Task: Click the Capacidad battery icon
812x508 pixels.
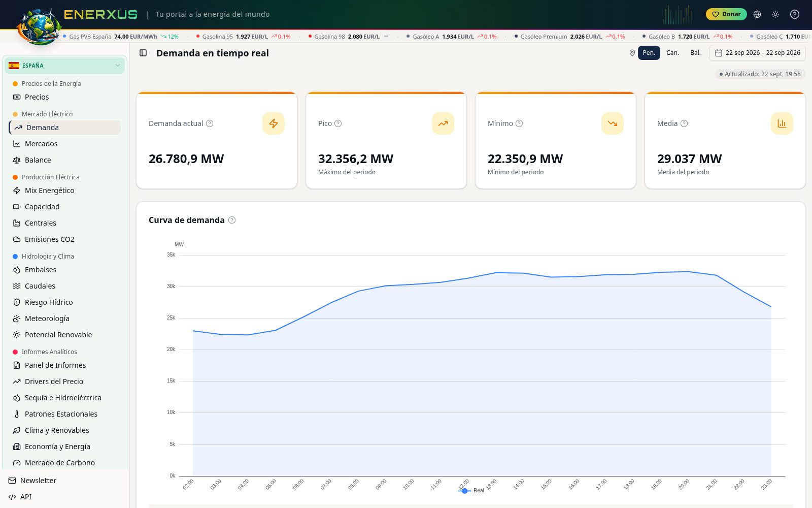Action: click(x=17, y=207)
